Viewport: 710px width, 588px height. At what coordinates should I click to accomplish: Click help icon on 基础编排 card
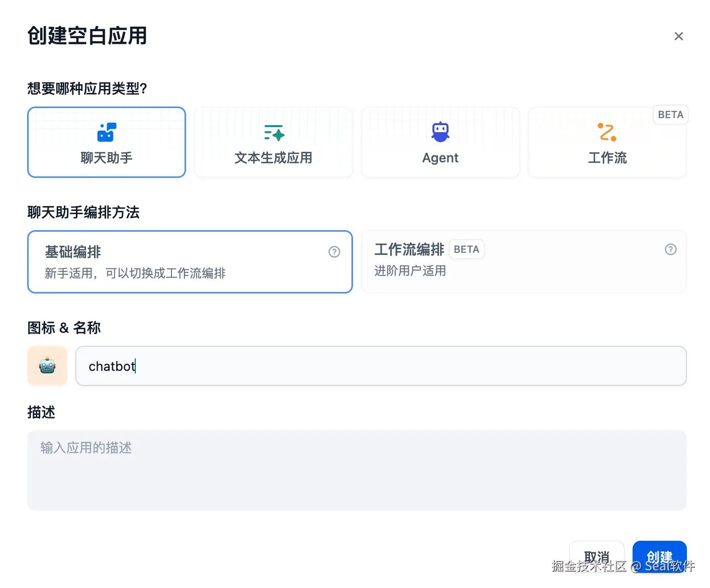click(x=334, y=252)
